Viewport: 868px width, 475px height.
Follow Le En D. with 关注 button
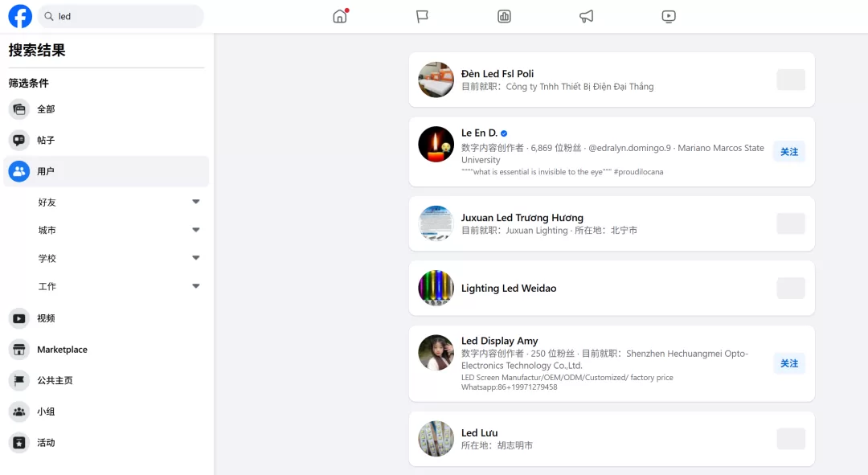(x=789, y=152)
